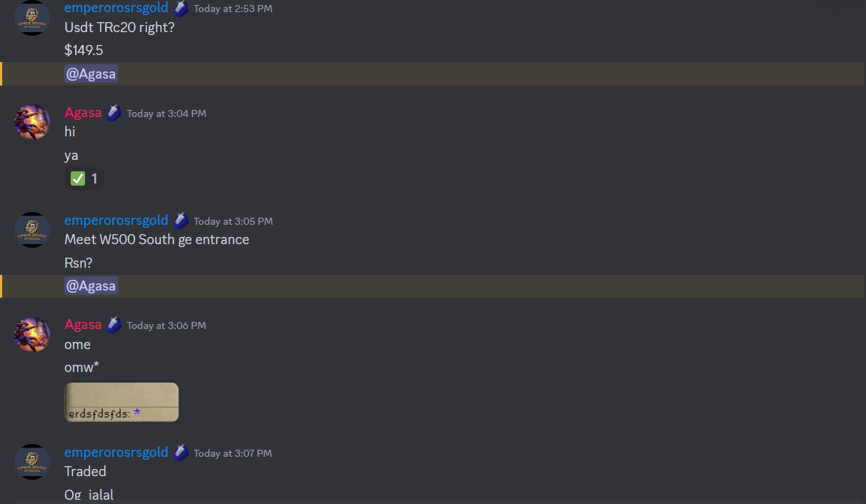866x504 pixels.
Task: Click the role badge beside emperorosrsgold at 3:05 PM
Action: tap(181, 221)
